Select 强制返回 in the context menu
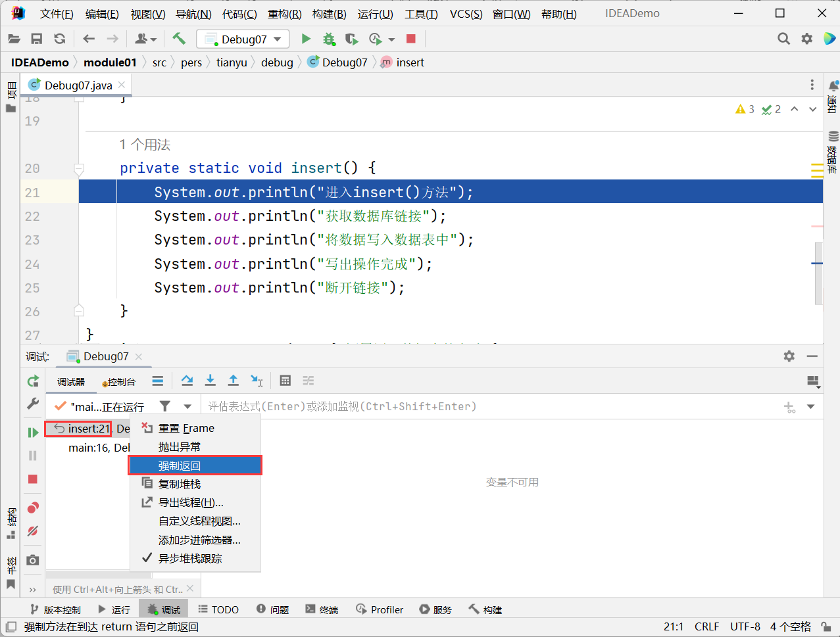The image size is (840, 637). tap(195, 465)
